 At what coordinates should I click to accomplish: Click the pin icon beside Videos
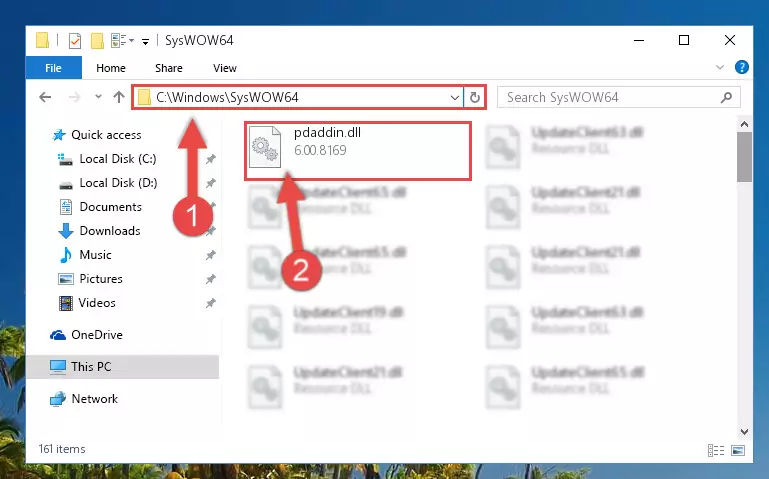click(210, 303)
